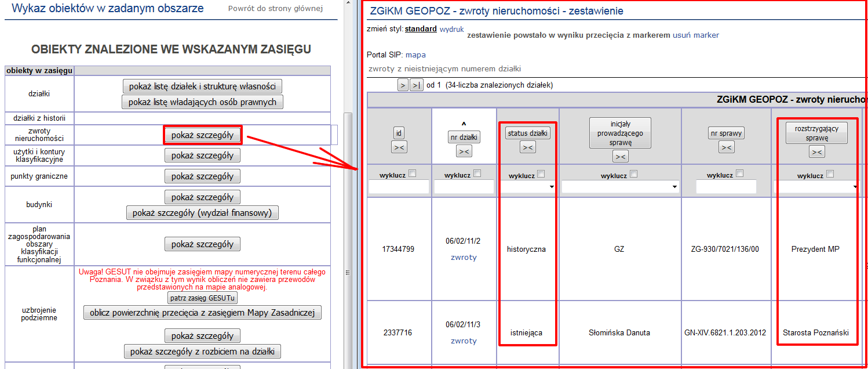The height and width of the screenshot is (369, 868).
Task: Expand the inicjały prowadzącego sprawę filter dropdown
Action: coord(620,187)
